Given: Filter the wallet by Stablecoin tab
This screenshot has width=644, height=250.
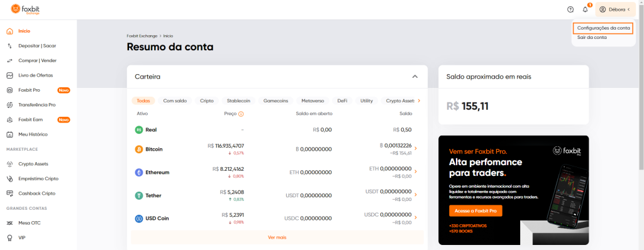Looking at the screenshot, I should point(238,101).
